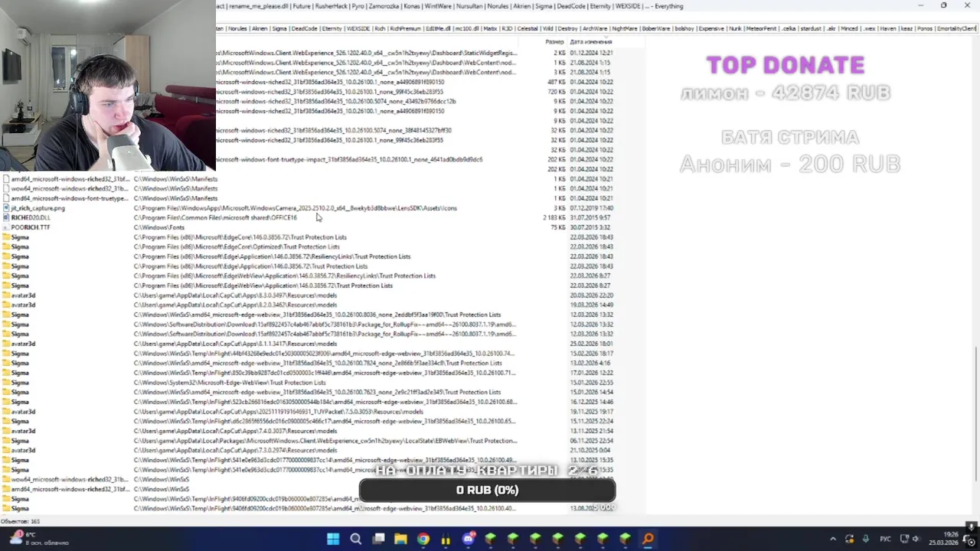Click the microphone tray icon
The height and width of the screenshot is (551, 980).
click(865, 539)
